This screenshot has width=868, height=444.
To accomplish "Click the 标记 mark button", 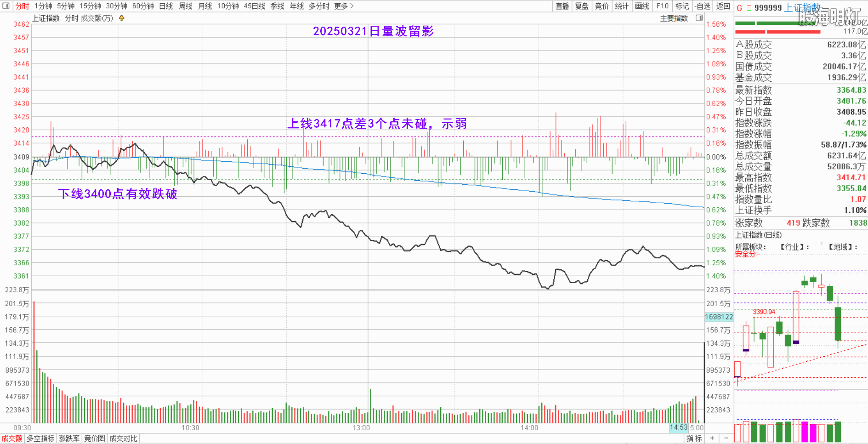I will pos(682,6).
